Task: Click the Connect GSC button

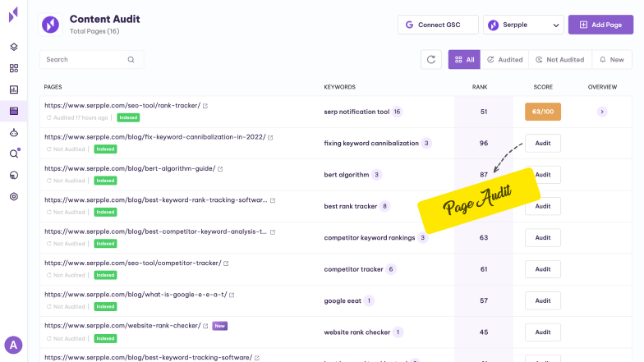Action: [x=438, y=25]
